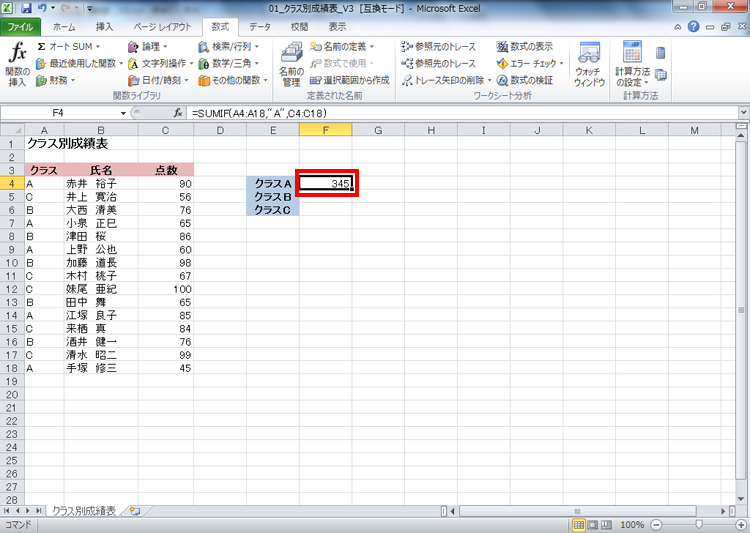Click the クラス別成績表 sheet tab

click(x=84, y=511)
